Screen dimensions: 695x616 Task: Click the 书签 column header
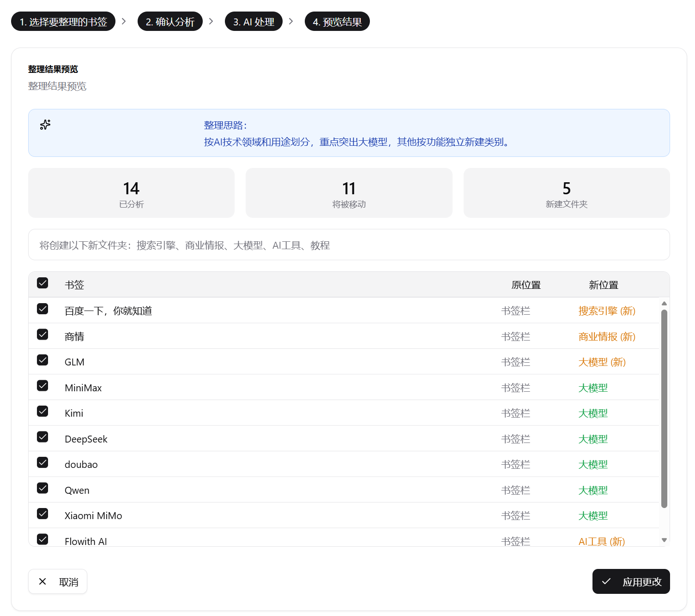point(74,285)
